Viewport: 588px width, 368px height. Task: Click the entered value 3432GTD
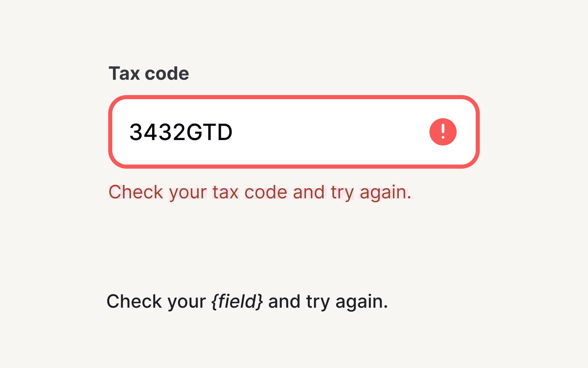[181, 132]
